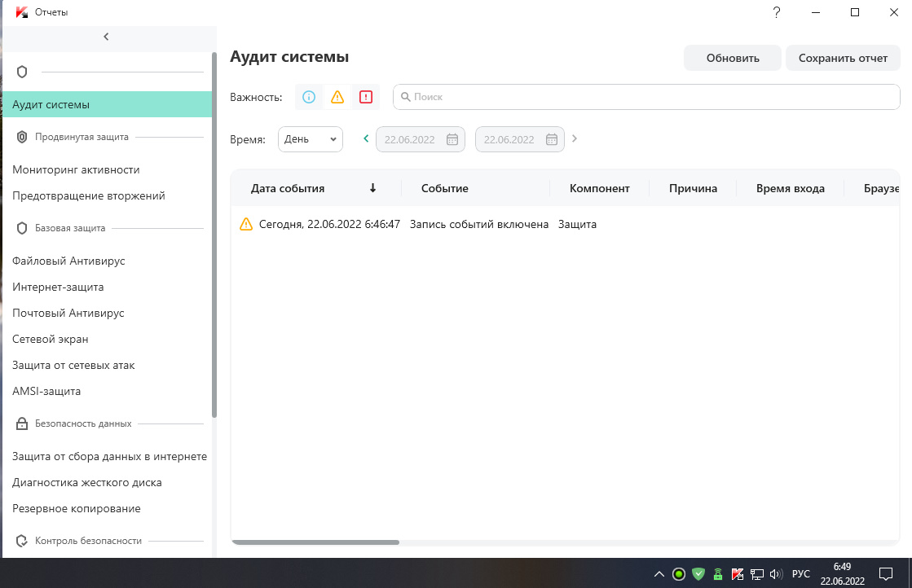Open the end date calendar picker
Viewport: 912px width, 588px height.
coord(552,139)
